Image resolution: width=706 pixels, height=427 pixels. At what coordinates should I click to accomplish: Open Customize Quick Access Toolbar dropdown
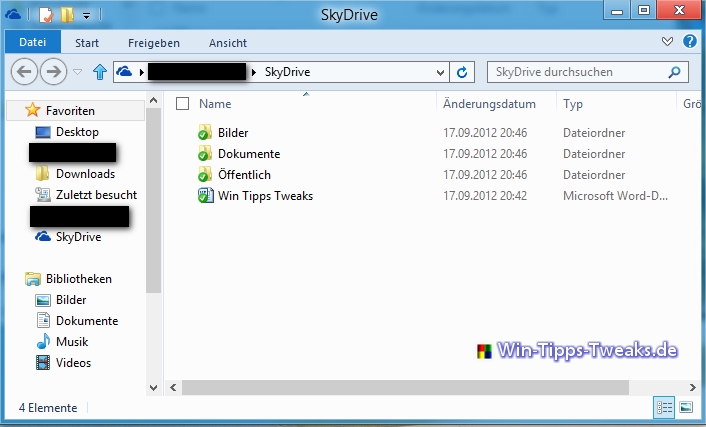coord(86,16)
